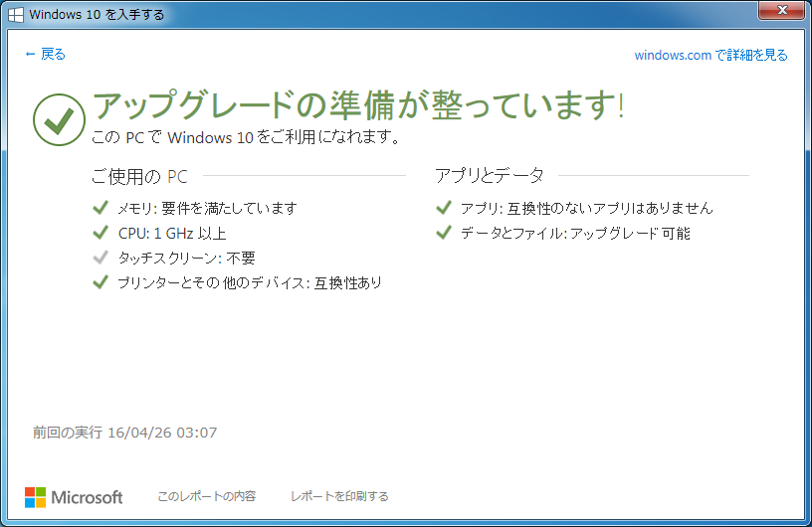Viewport: 812px width, 527px height.
Task: Click the large green checkmark circle icon
Action: [59, 119]
